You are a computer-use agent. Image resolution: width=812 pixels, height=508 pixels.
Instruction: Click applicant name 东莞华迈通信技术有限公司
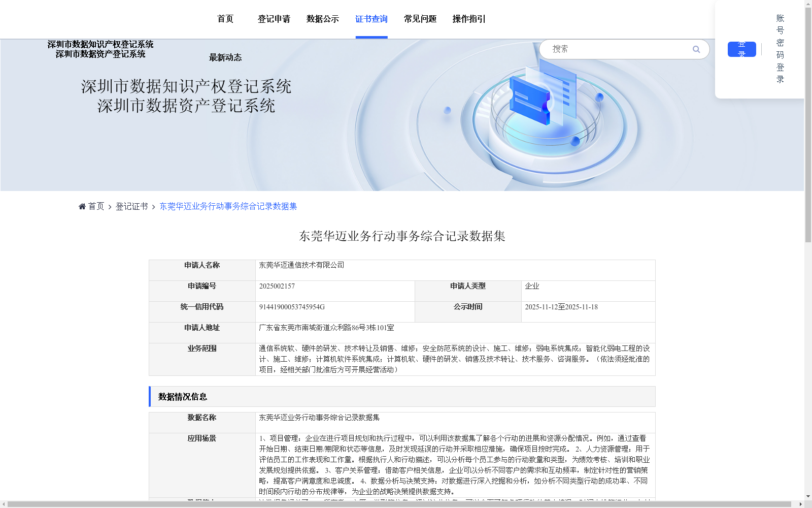301,265
